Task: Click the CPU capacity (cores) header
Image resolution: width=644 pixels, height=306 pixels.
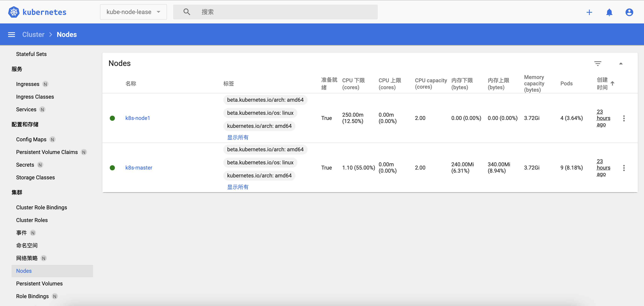Action: point(431,83)
